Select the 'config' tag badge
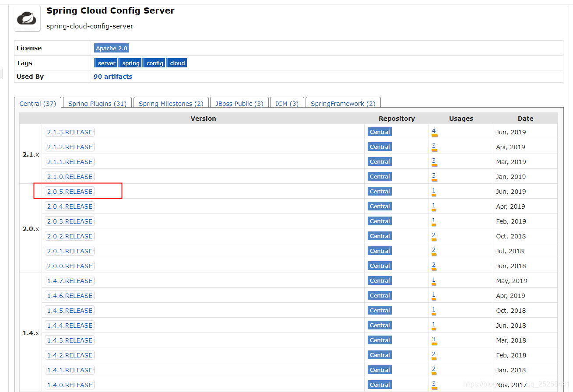 pos(154,63)
